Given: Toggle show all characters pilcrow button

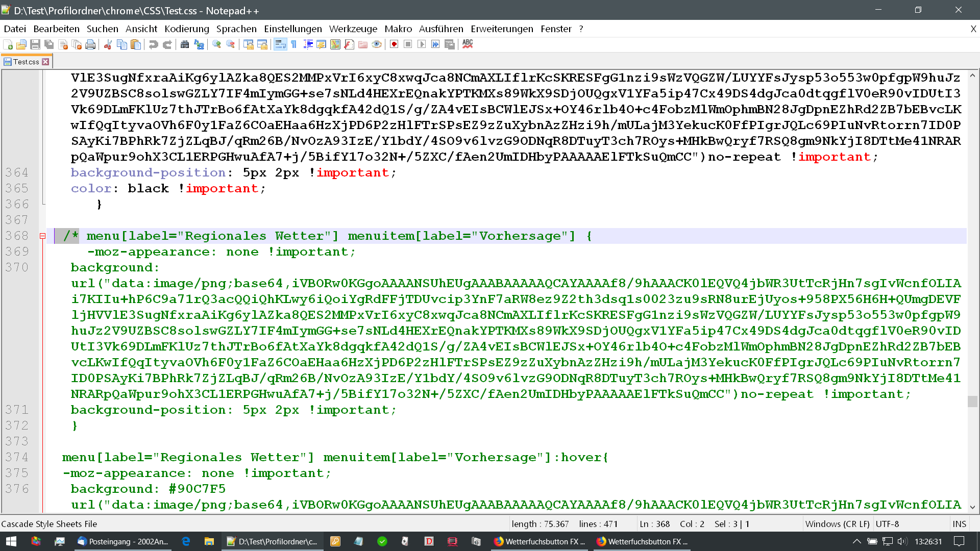Looking at the screenshot, I should (294, 45).
